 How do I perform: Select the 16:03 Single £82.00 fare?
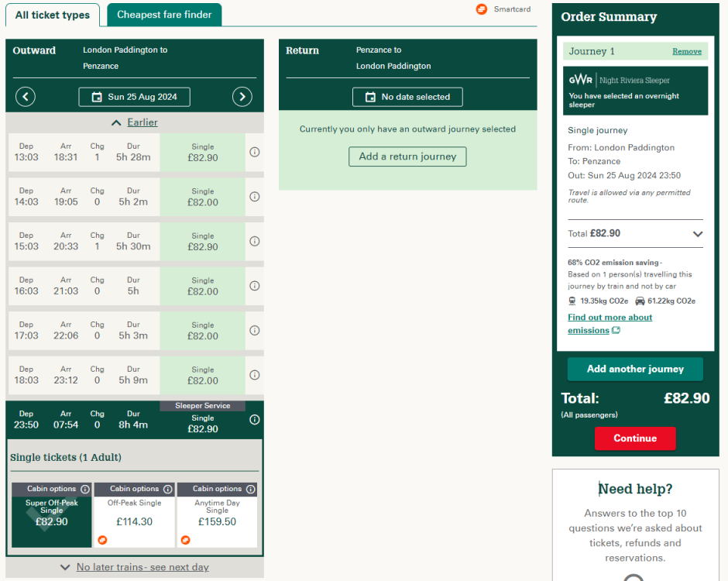(202, 286)
